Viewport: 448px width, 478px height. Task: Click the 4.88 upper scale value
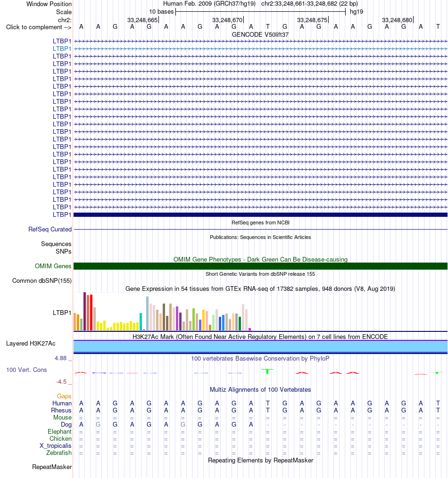(61, 358)
